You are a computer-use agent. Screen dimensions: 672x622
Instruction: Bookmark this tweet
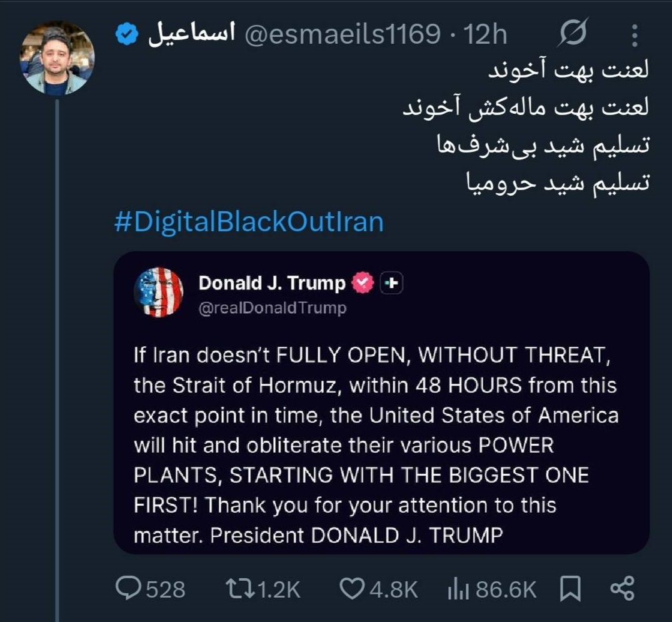[x=570, y=588]
